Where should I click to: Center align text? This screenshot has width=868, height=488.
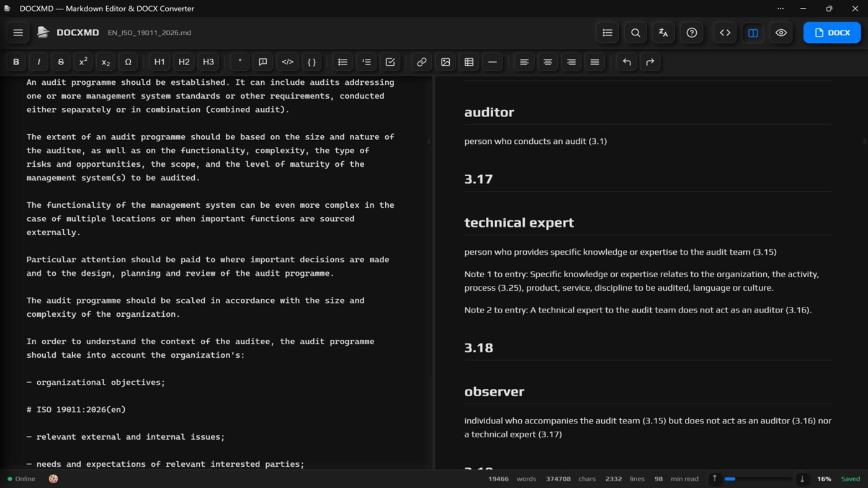point(548,62)
